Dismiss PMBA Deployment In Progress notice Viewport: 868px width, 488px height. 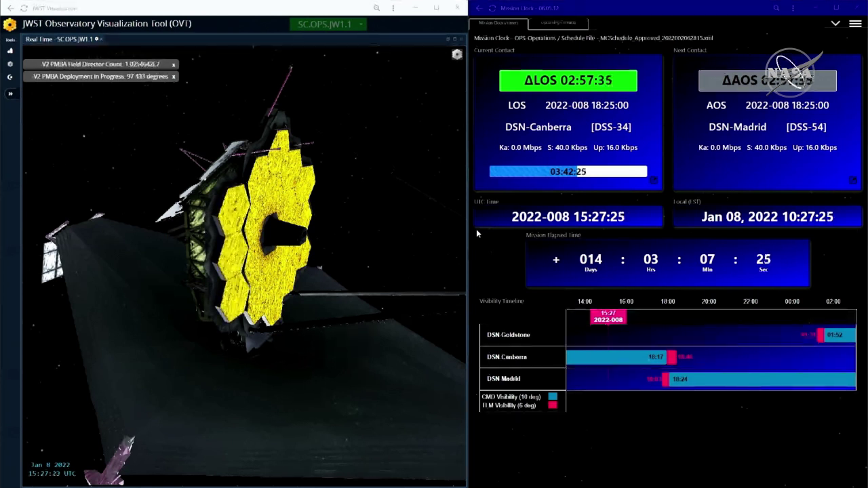[x=174, y=77]
